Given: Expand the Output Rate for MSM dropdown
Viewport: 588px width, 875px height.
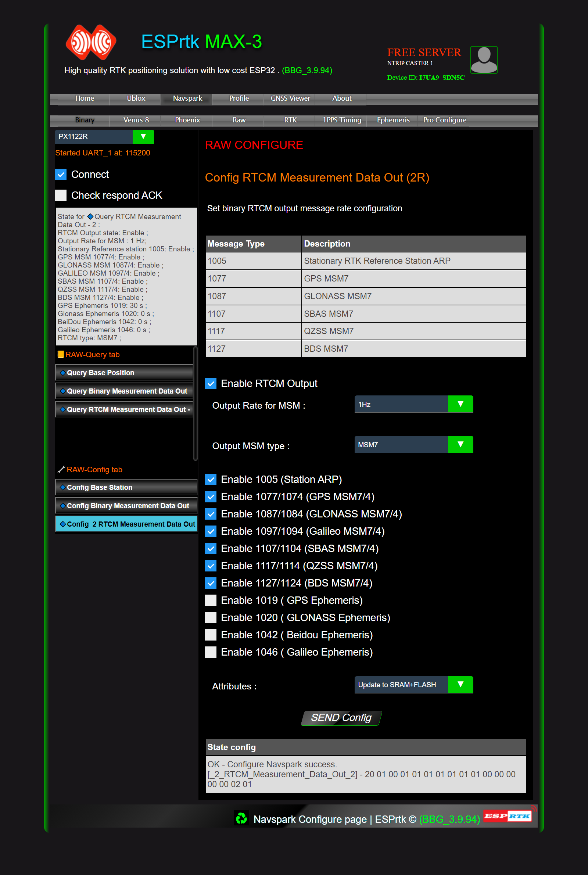Looking at the screenshot, I should [x=460, y=404].
